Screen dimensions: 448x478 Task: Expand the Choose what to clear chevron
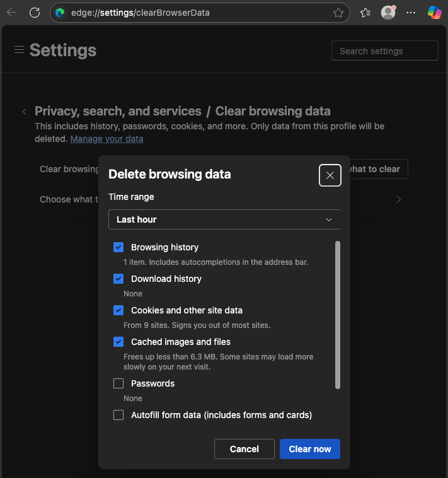click(398, 199)
